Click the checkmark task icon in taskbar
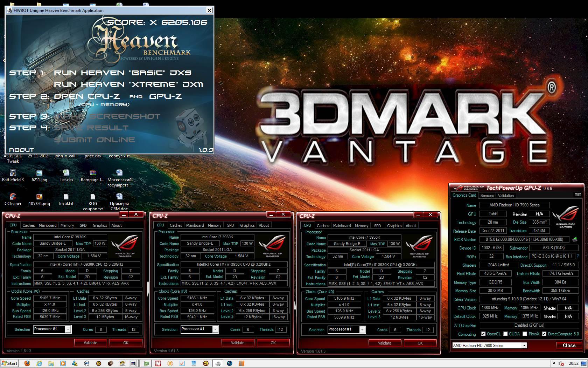588x368 pixels. tap(182, 363)
